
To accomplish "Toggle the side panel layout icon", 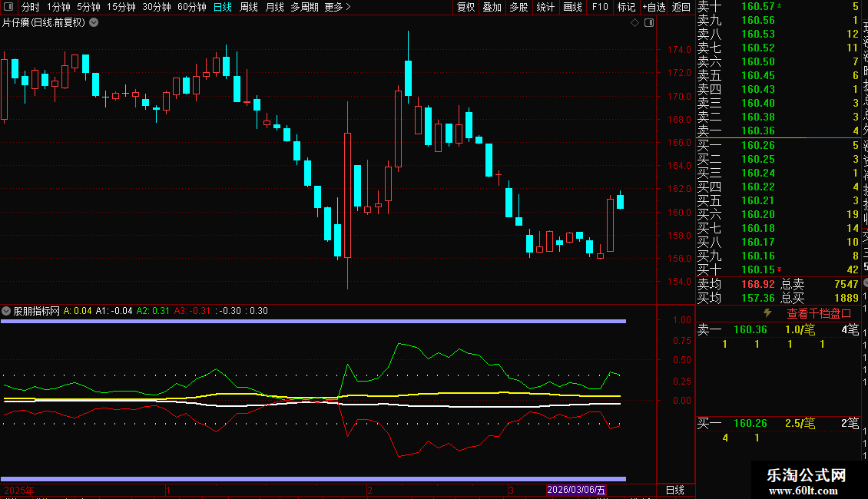I will coord(648,23).
